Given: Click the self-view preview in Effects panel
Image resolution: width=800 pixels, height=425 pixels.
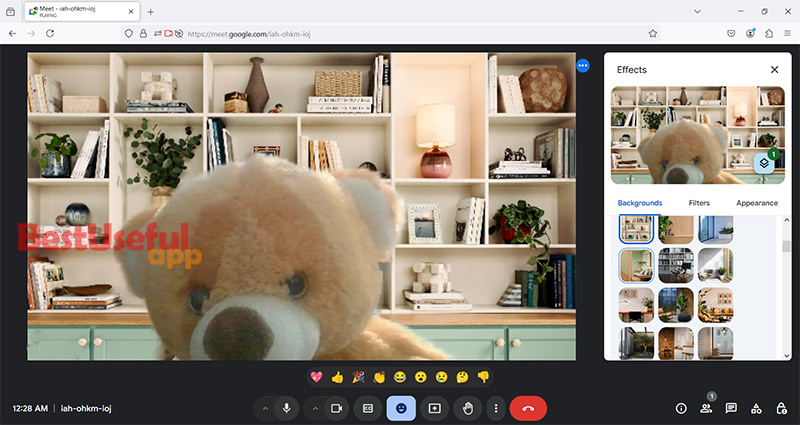Looking at the screenshot, I should click(697, 135).
